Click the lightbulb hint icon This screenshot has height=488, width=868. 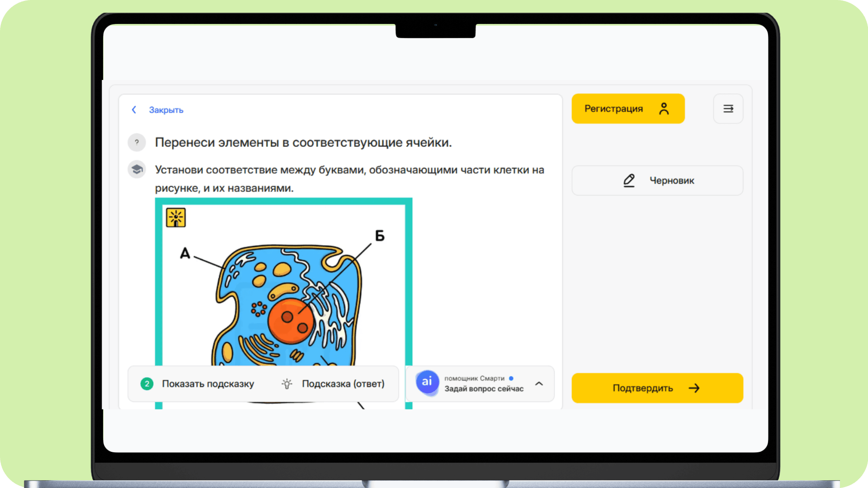pos(287,384)
